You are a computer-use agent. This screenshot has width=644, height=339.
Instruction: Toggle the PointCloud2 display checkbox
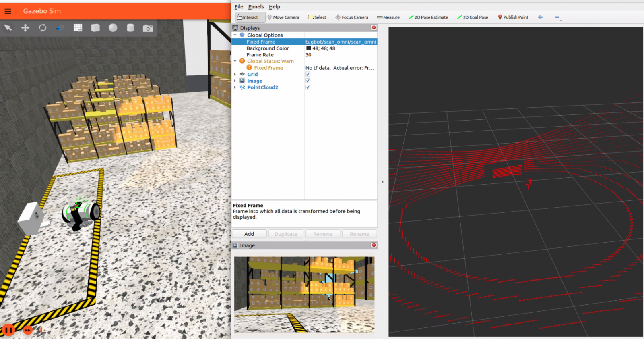click(x=308, y=87)
